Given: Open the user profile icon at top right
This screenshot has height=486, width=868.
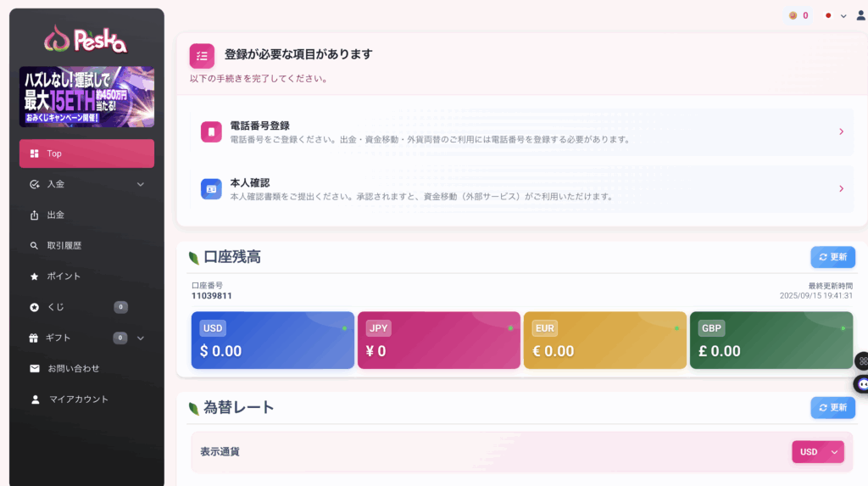Looking at the screenshot, I should (x=861, y=15).
